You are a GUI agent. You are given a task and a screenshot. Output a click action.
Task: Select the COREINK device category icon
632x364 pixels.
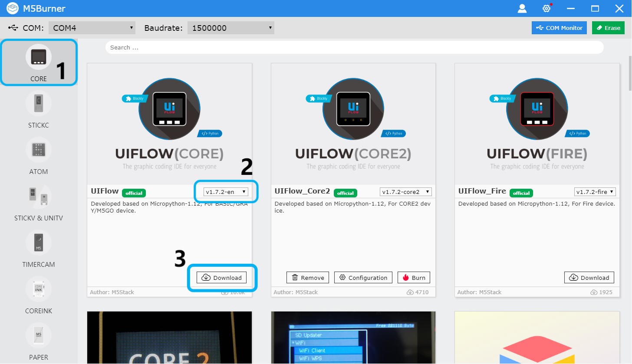coord(39,289)
